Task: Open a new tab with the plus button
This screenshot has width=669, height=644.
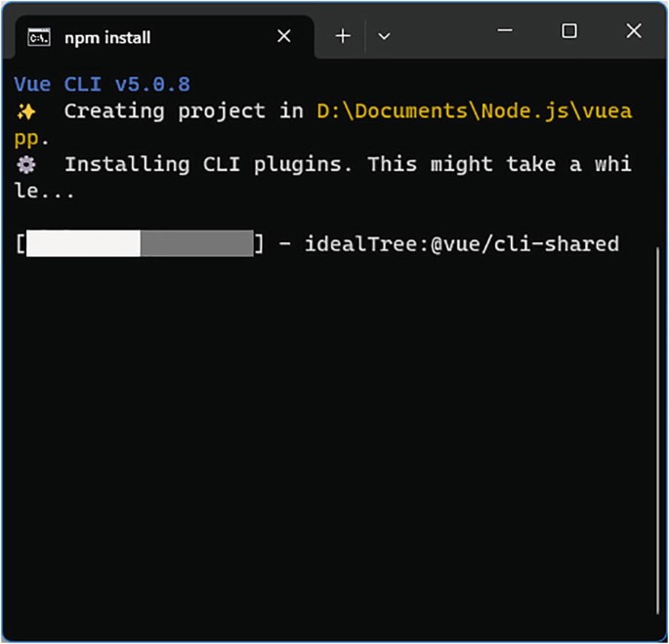Action: (343, 36)
